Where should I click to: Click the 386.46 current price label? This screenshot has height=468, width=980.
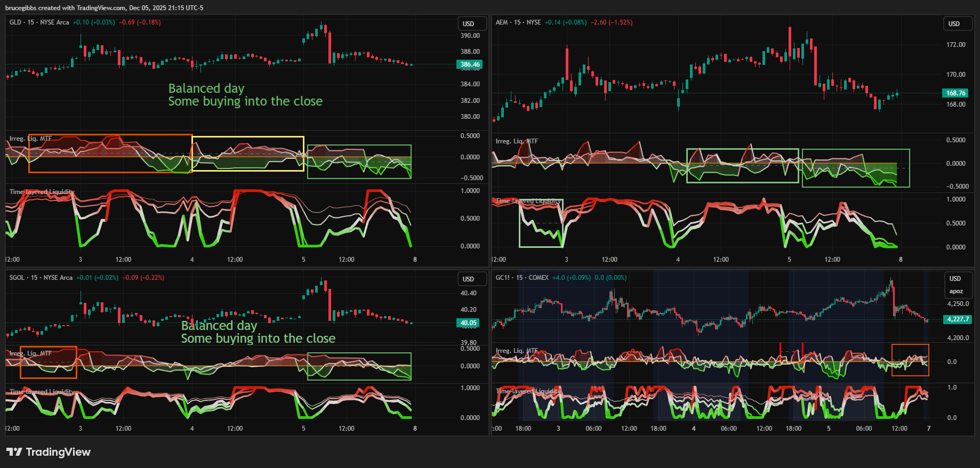tap(470, 64)
